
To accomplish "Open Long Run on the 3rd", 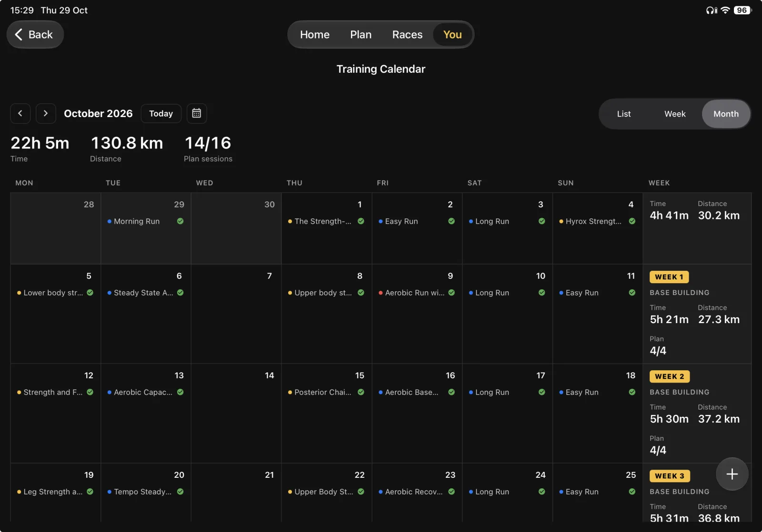I will (x=507, y=221).
